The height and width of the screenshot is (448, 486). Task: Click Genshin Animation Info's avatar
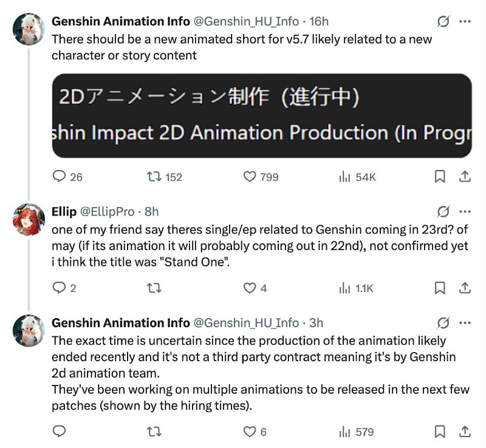(x=27, y=25)
